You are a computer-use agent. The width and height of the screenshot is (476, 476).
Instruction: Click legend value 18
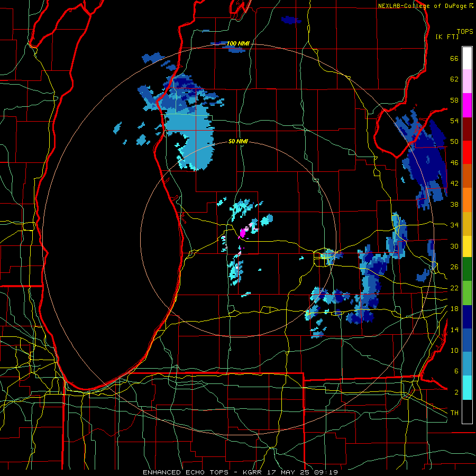pos(454,309)
